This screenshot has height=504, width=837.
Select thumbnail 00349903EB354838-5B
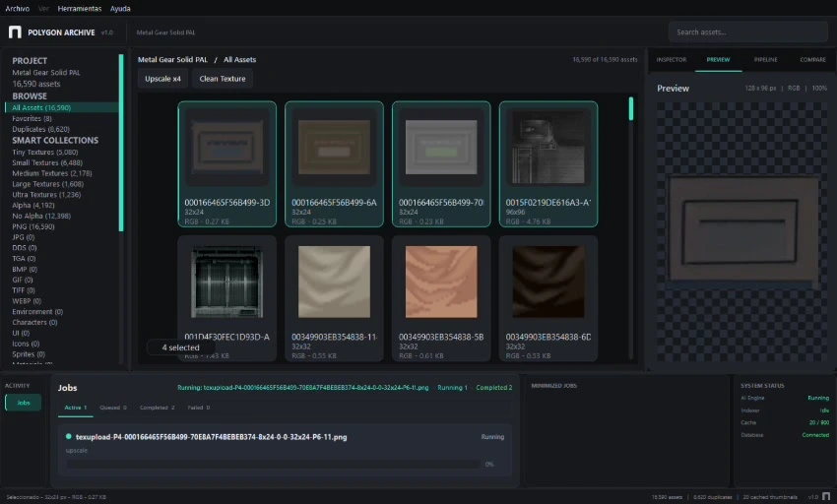tap(441, 298)
